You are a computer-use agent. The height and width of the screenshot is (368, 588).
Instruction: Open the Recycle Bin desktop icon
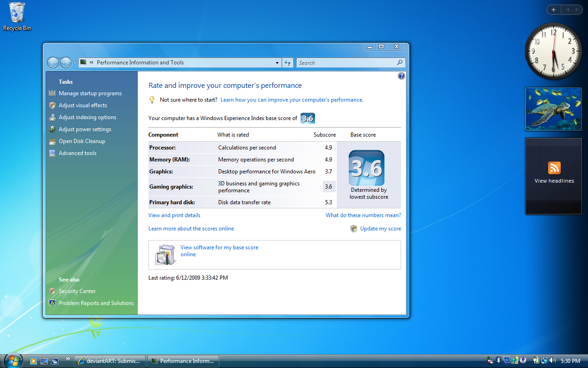coord(17,17)
